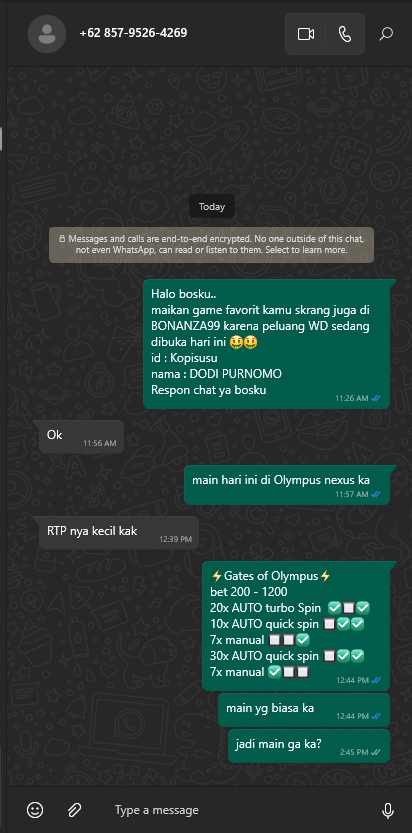The image size is (412, 833).
Task: Click the 'RTP nya kecil kak' message
Action: 119,532
